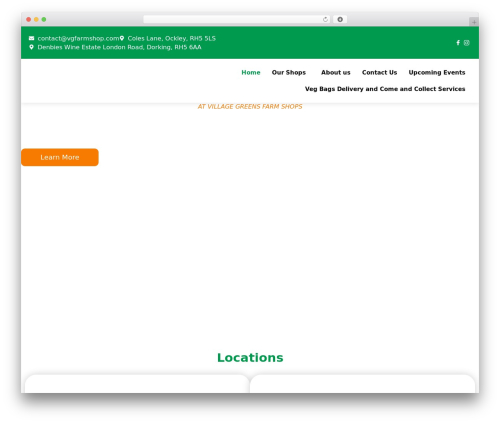Screen dimensions: 500x423
Task: Click the Facebook icon in the green bar
Action: point(458,43)
